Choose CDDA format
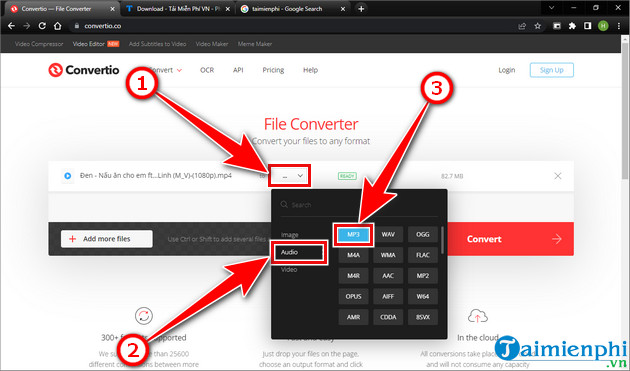This screenshot has width=630, height=371. tap(388, 317)
